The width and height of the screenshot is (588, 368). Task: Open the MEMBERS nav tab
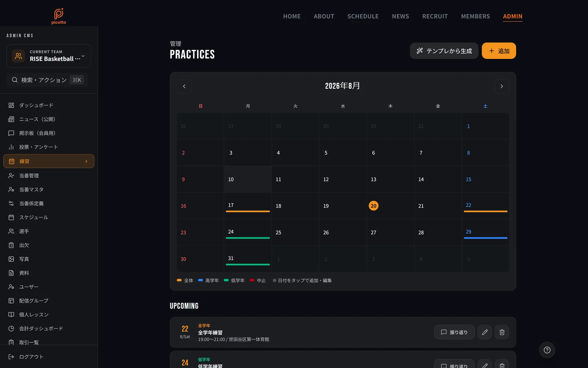click(x=476, y=16)
